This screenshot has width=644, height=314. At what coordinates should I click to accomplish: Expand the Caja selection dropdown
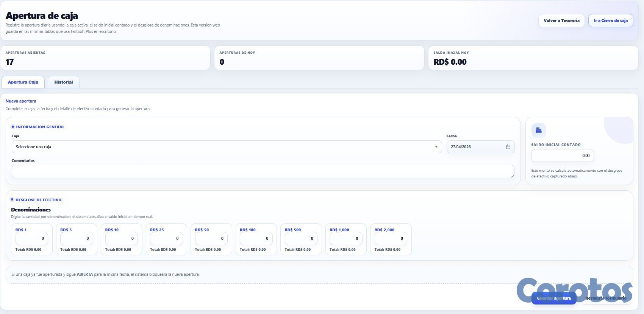(x=226, y=147)
